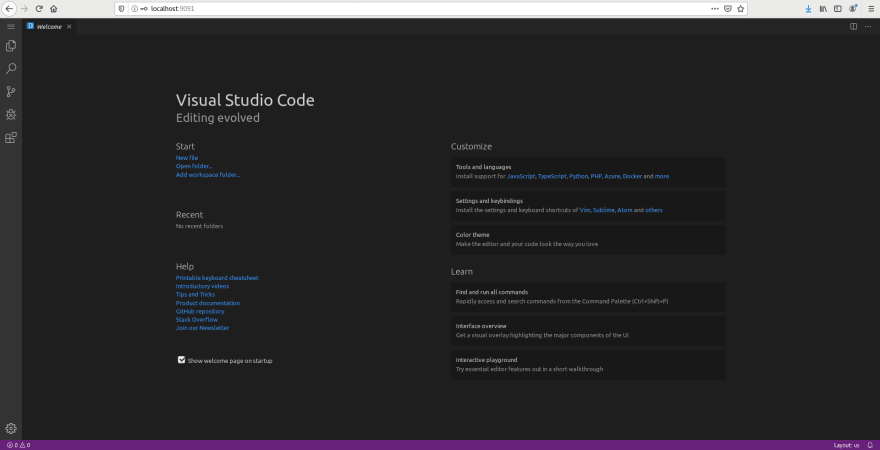Select the Welcome tab

[x=49, y=26]
